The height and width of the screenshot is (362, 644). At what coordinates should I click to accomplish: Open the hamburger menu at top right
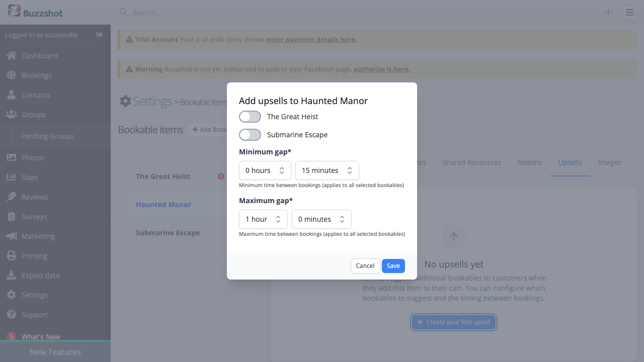click(x=629, y=12)
